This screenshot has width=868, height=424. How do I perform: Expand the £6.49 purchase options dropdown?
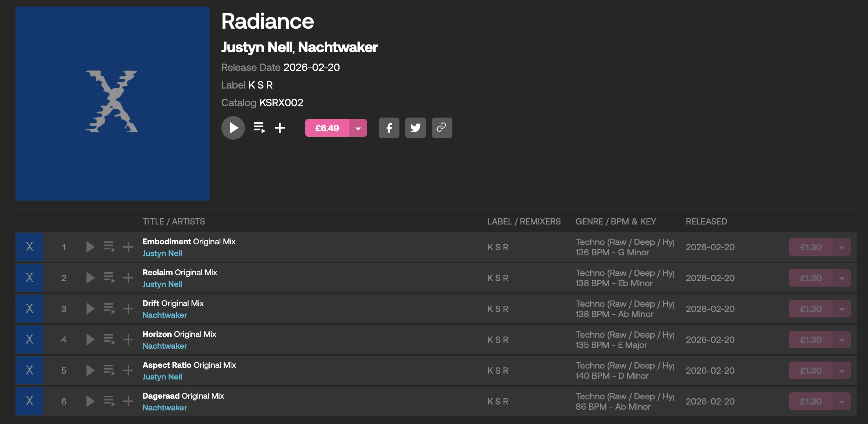pos(358,128)
